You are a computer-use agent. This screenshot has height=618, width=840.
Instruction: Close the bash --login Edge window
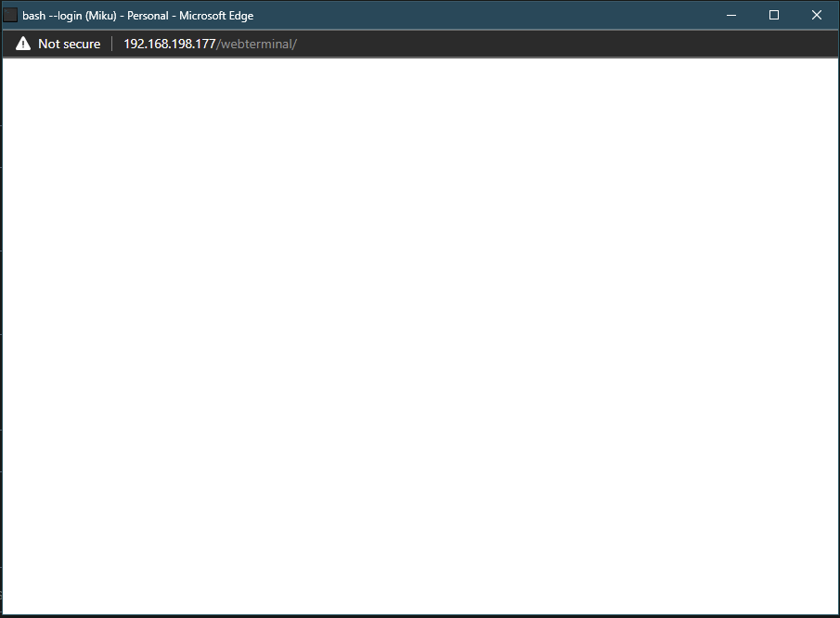click(x=817, y=15)
